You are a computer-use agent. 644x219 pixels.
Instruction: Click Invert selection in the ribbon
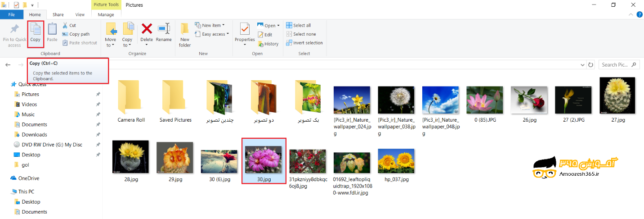[304, 43]
